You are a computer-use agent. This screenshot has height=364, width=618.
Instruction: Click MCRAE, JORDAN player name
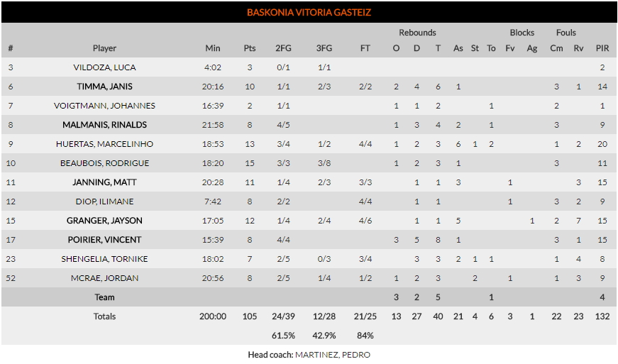coord(104,278)
